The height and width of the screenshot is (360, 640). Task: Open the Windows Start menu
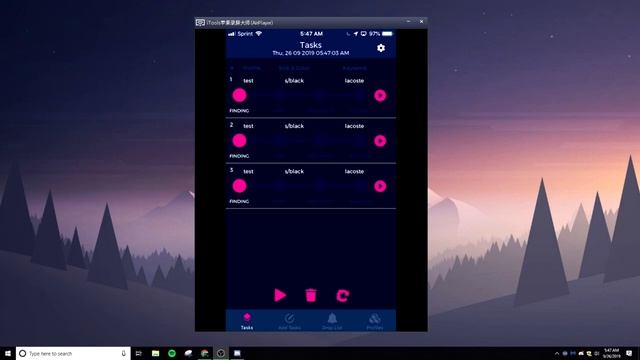[7, 353]
